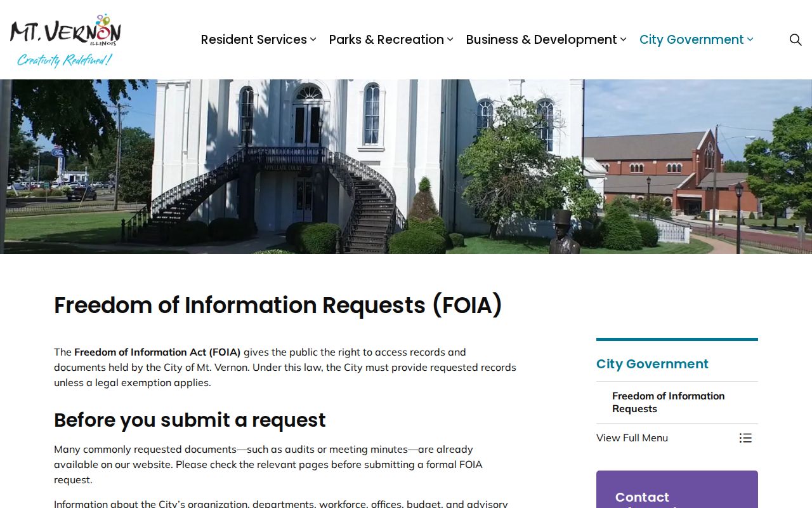The height and width of the screenshot is (508, 812).
Task: Click the bold Freedom of Information Act (FOIA) text
Action: tap(157, 352)
